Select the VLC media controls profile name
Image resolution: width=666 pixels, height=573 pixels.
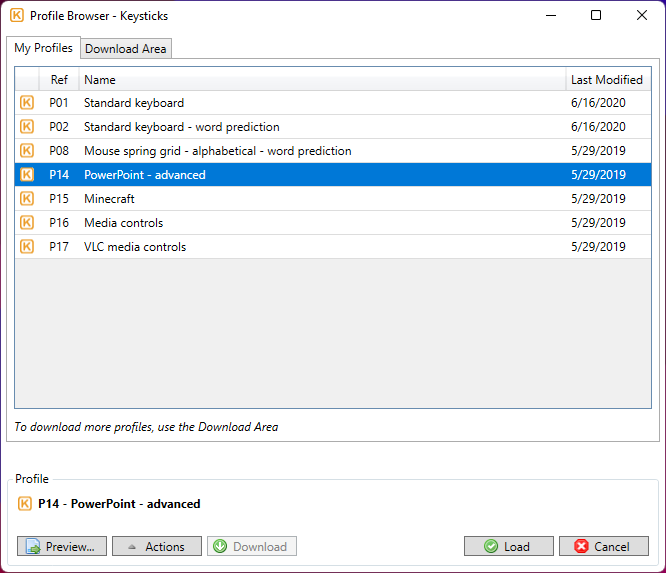tap(135, 247)
